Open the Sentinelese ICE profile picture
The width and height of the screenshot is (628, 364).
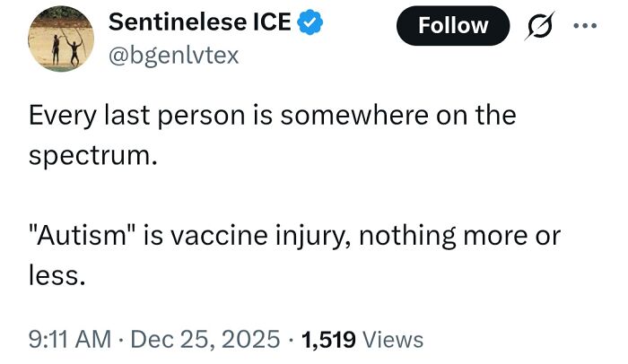[x=59, y=41]
